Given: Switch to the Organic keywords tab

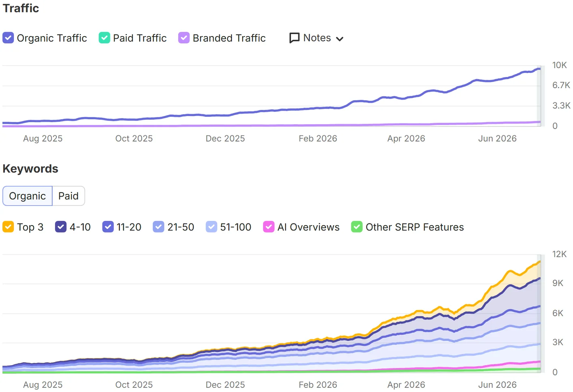Looking at the screenshot, I should pos(28,196).
